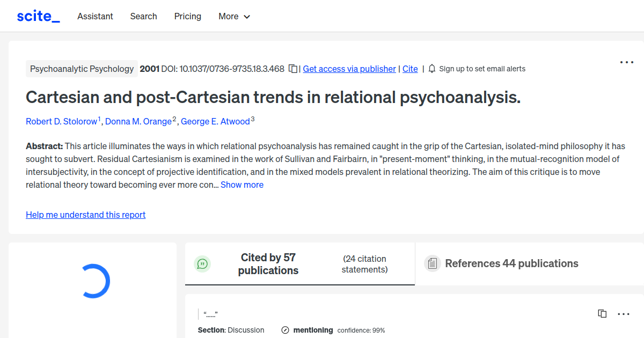Open the Assistant menu item
This screenshot has height=338, width=644.
(x=95, y=17)
